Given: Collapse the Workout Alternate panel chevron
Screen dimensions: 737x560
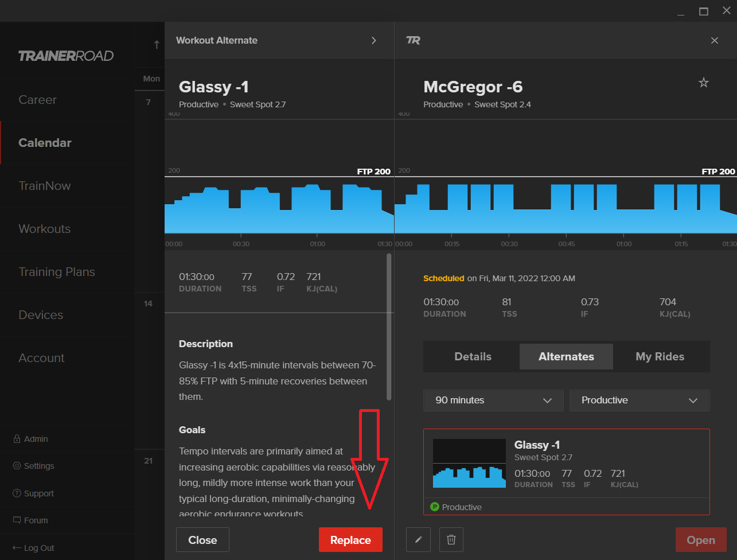Looking at the screenshot, I should click(374, 40).
